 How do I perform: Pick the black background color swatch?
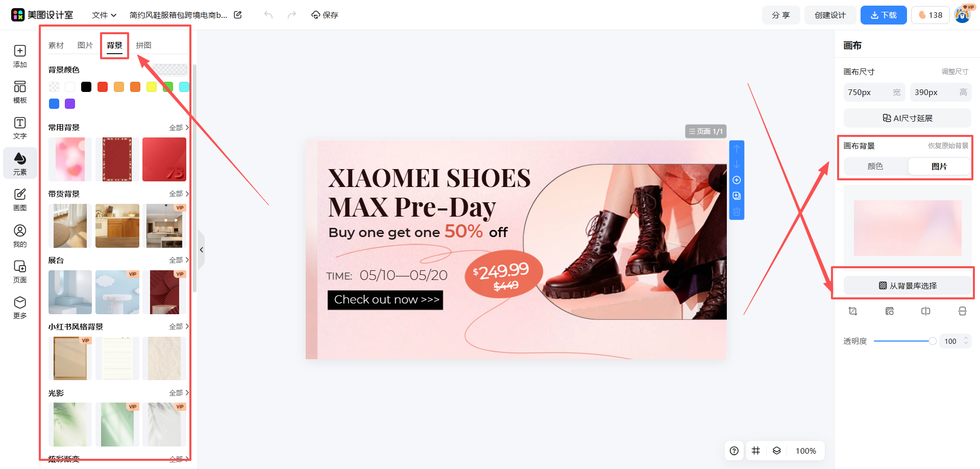86,87
